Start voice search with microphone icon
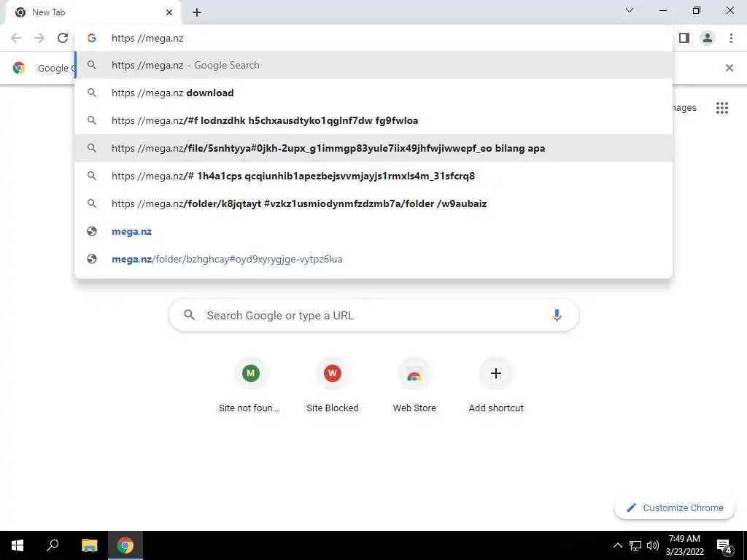The height and width of the screenshot is (560, 747). [x=557, y=315]
